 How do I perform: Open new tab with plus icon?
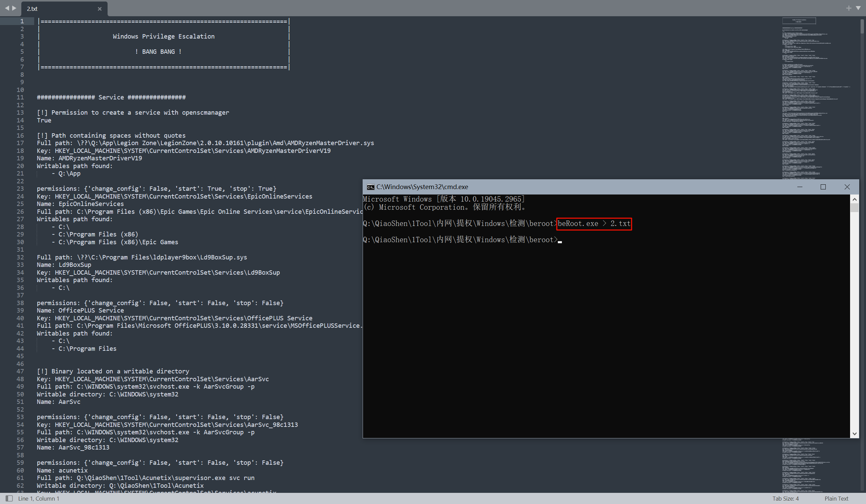pyautogui.click(x=848, y=8)
